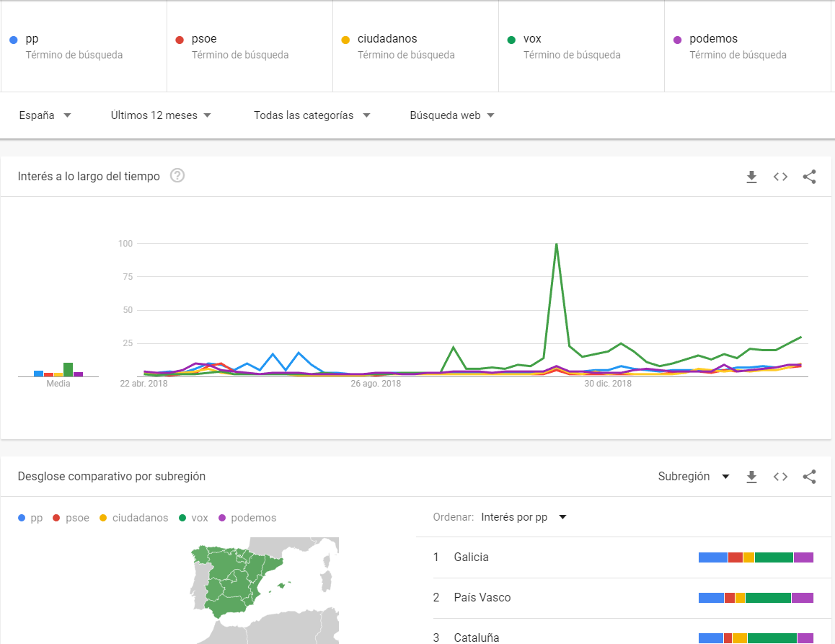Click the Media bar chart summary
This screenshot has height=644, width=835.
[58, 372]
